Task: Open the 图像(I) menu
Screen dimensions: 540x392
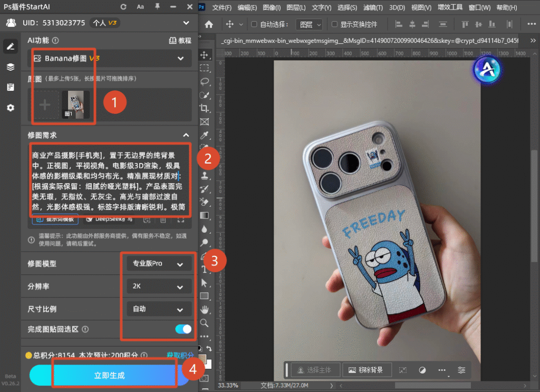Action: [272, 7]
